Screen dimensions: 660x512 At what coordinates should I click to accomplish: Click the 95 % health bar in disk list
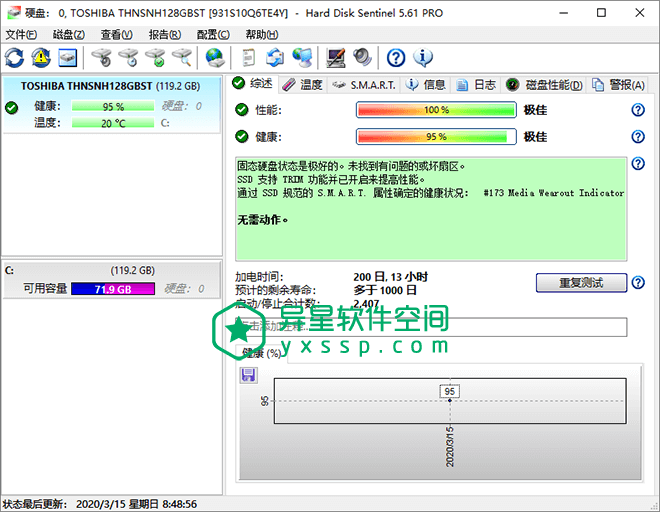click(x=113, y=107)
